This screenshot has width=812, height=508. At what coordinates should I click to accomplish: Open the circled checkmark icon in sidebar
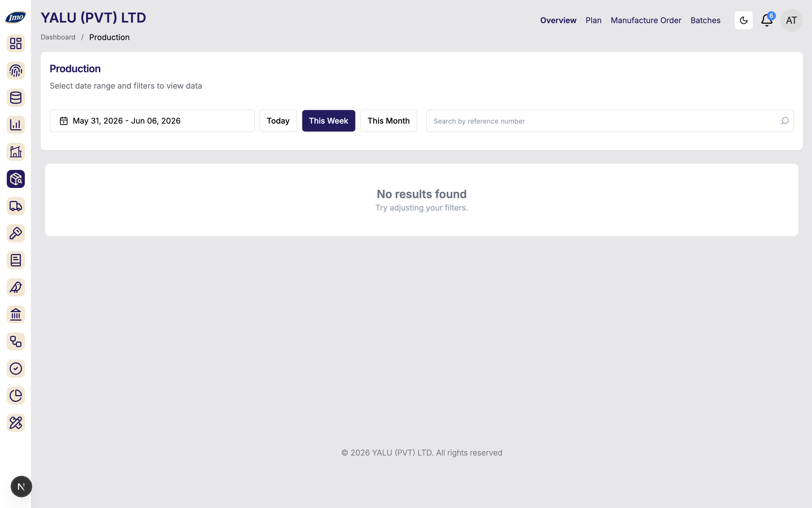pos(16,369)
